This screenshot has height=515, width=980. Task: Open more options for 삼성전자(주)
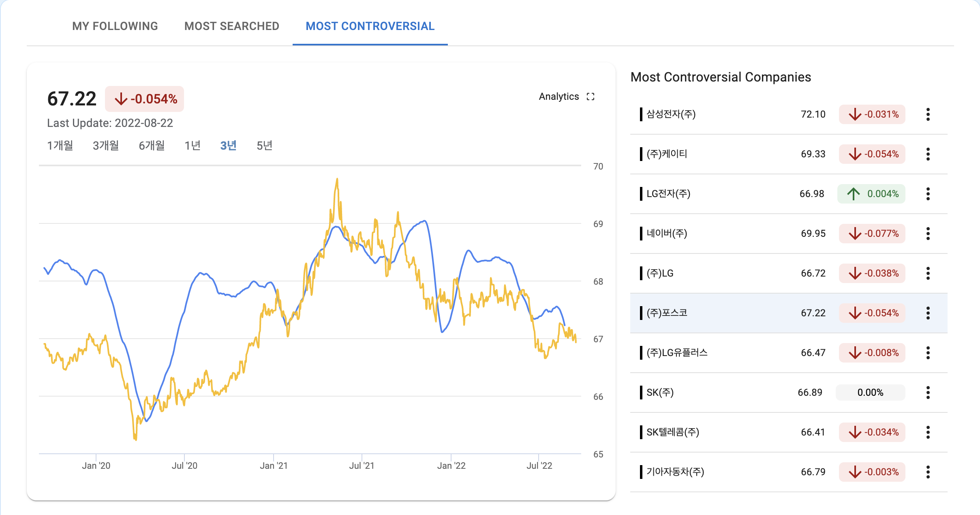pos(928,114)
